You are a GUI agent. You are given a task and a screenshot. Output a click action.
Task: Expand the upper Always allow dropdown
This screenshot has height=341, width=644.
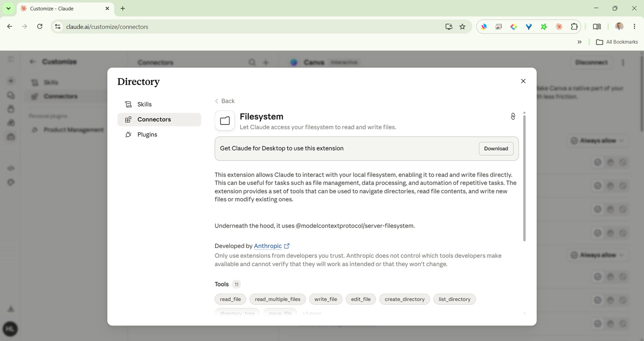(597, 141)
